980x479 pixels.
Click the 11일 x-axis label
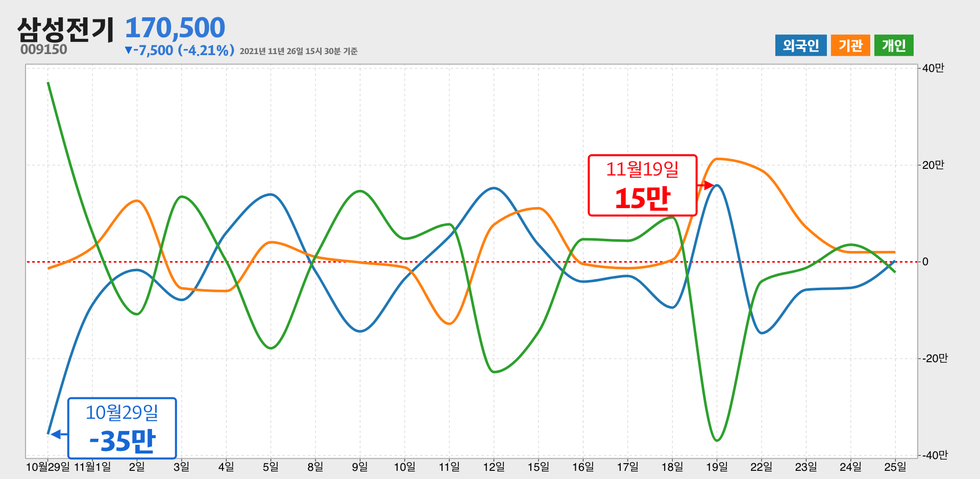[x=449, y=467]
